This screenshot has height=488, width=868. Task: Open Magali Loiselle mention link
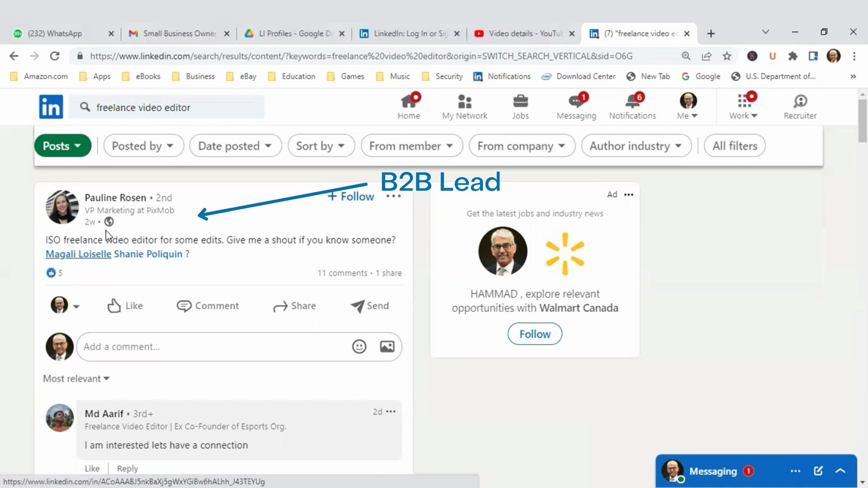78,254
